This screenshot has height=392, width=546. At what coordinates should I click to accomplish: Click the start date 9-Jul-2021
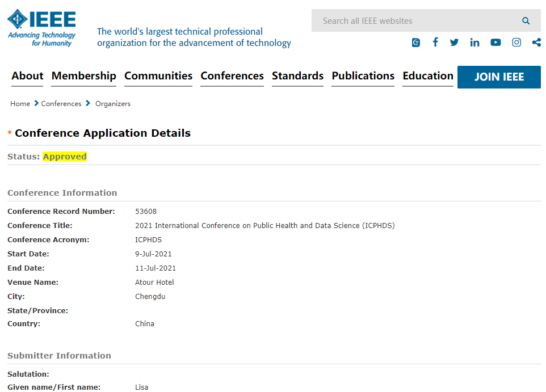tap(153, 254)
